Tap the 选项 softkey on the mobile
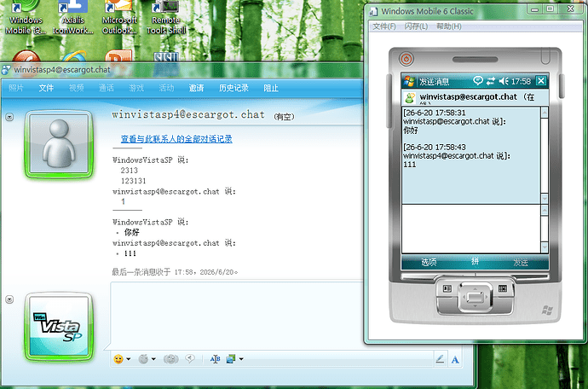588x389 pixels. (x=429, y=262)
